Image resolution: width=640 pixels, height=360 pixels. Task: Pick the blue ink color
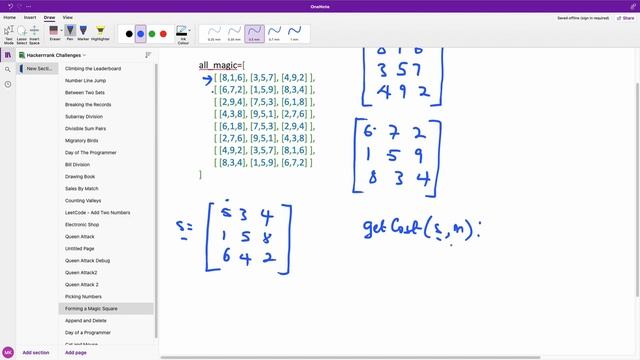[140, 34]
